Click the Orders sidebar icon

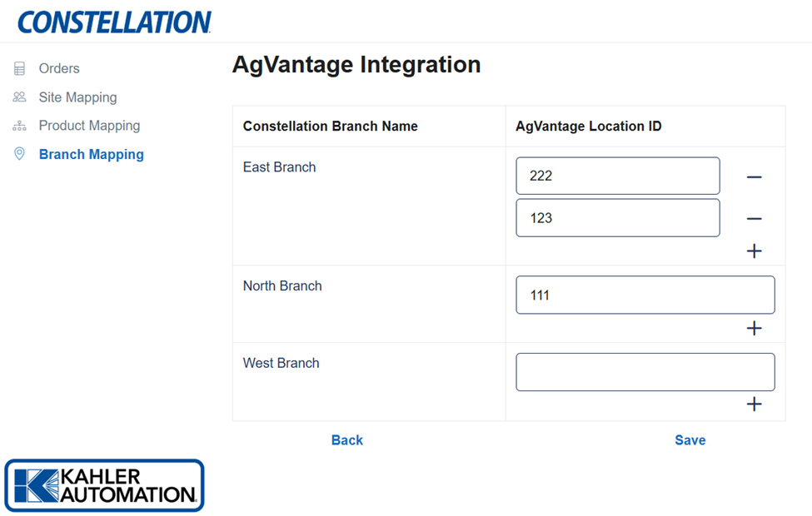click(x=19, y=69)
